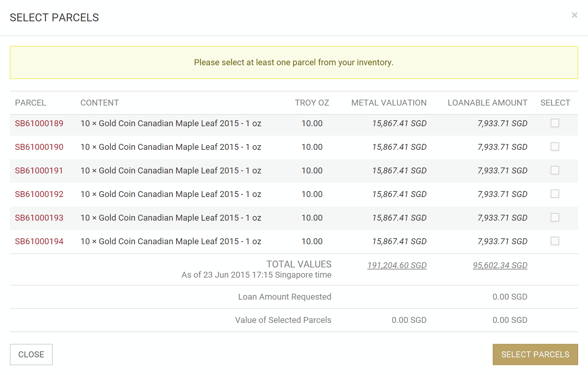Click the content text in row SB61000193
588x375 pixels.
171,218
